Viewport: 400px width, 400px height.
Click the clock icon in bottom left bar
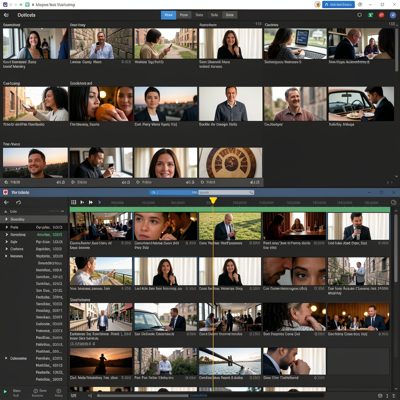tap(36, 391)
